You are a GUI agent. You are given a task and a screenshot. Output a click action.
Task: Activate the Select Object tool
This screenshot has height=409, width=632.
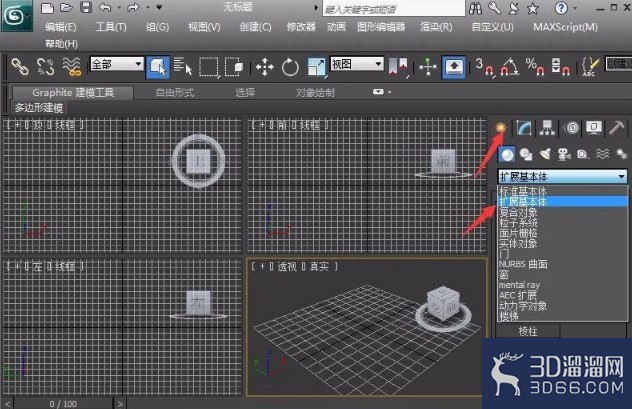pos(158,67)
